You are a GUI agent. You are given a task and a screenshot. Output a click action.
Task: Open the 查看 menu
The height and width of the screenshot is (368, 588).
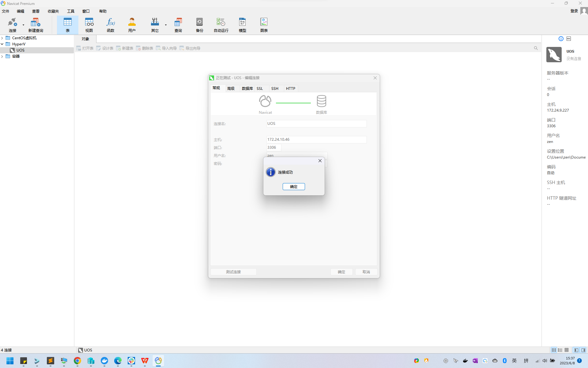[x=36, y=11]
